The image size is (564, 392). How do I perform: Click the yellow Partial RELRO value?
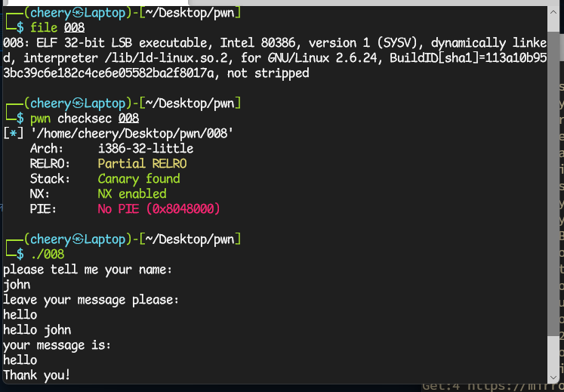[142, 164]
